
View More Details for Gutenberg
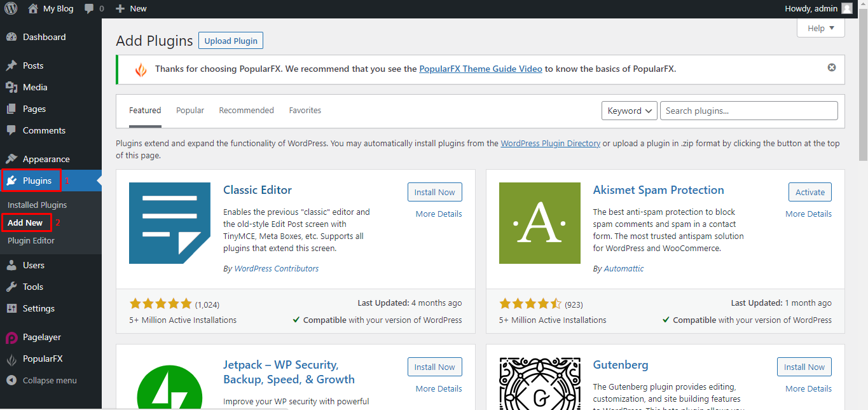tap(808, 388)
